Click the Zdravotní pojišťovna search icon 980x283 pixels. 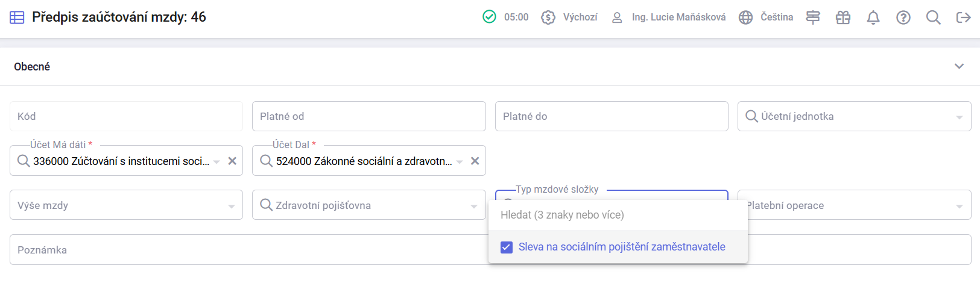[x=266, y=205]
